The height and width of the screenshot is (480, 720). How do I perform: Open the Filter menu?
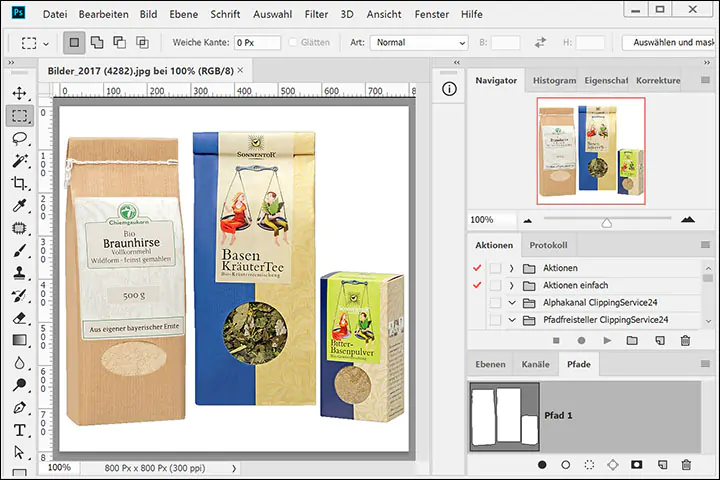(x=316, y=15)
